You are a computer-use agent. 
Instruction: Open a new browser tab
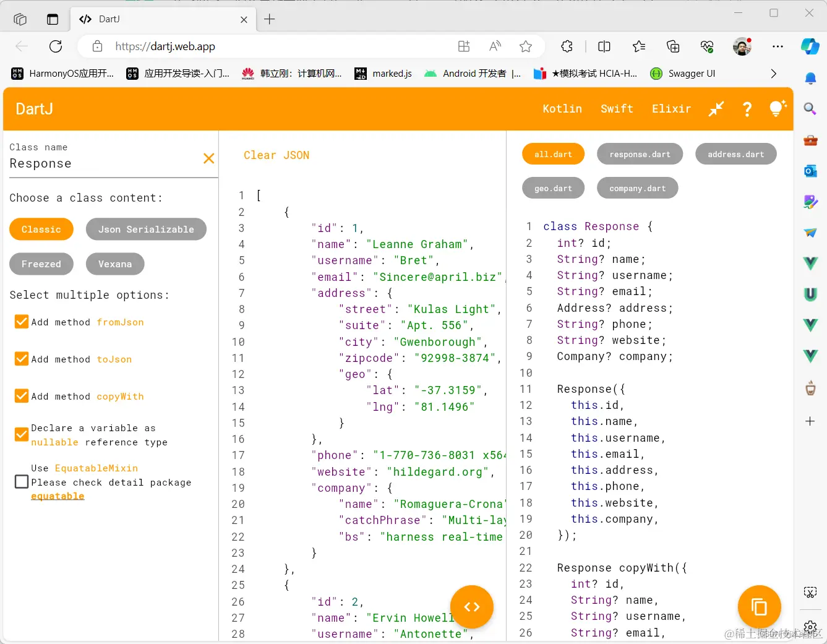coord(270,19)
